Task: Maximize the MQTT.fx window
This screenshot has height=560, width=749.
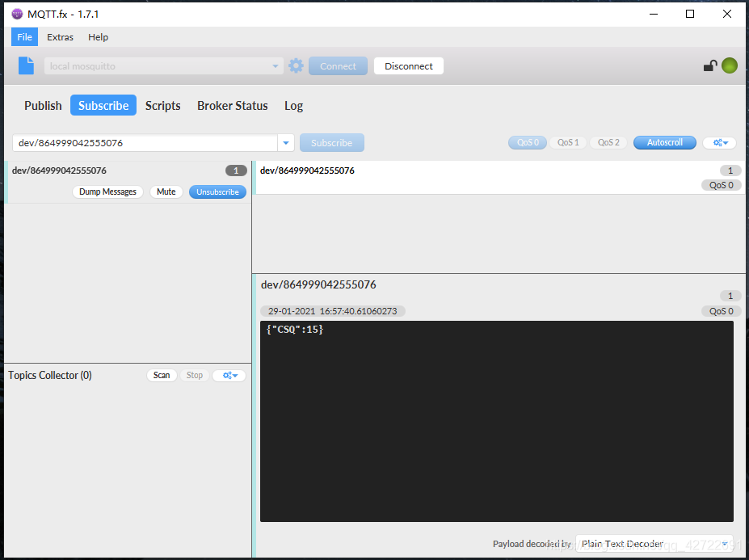Action: pos(690,14)
